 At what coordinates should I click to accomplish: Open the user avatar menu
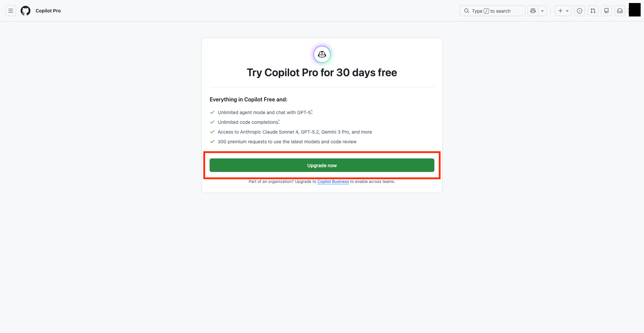635,10
